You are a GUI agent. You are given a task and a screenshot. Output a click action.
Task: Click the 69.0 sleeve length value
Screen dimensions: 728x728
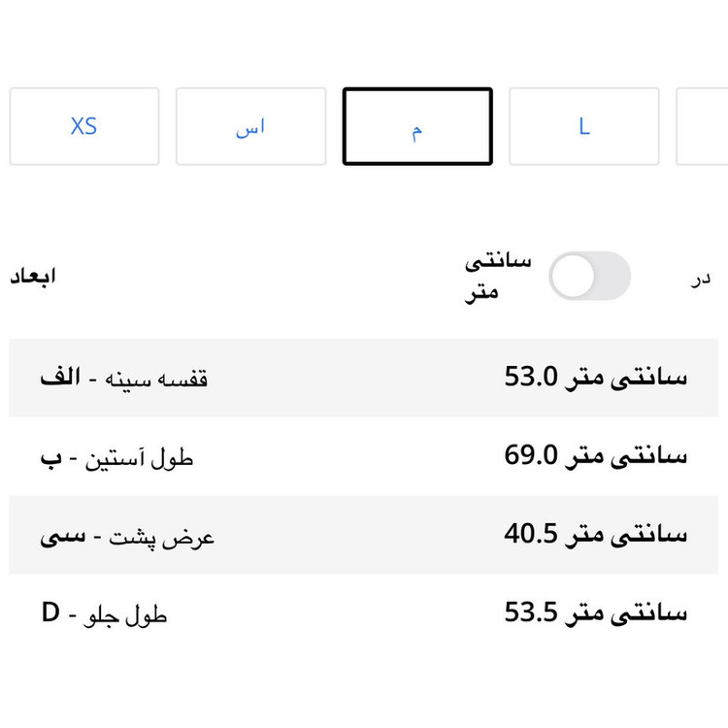[595, 455]
